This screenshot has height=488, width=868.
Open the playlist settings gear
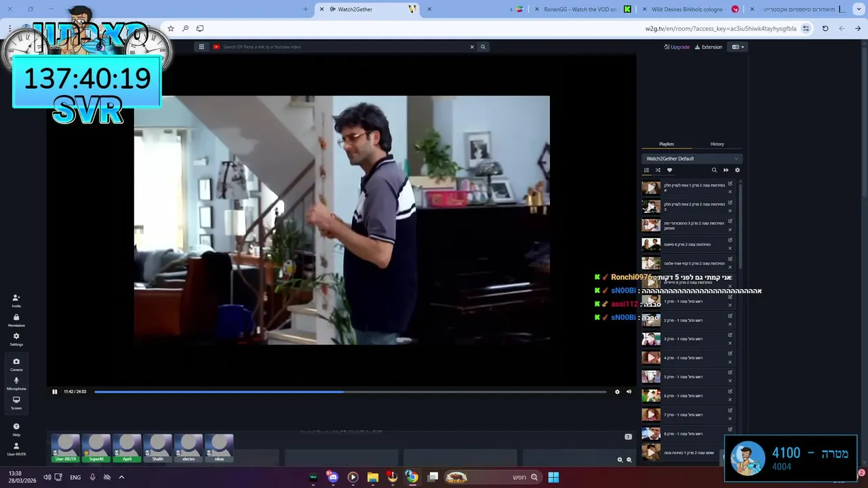click(x=737, y=170)
